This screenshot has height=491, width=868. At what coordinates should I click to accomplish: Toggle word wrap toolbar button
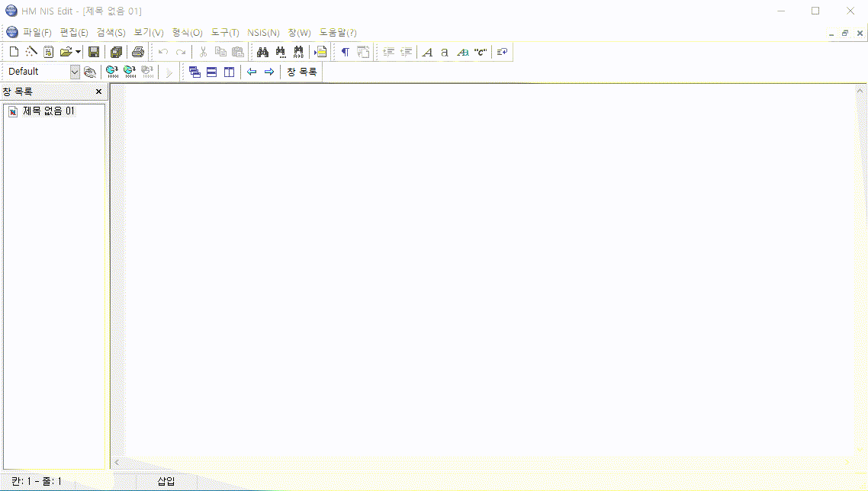(x=502, y=52)
